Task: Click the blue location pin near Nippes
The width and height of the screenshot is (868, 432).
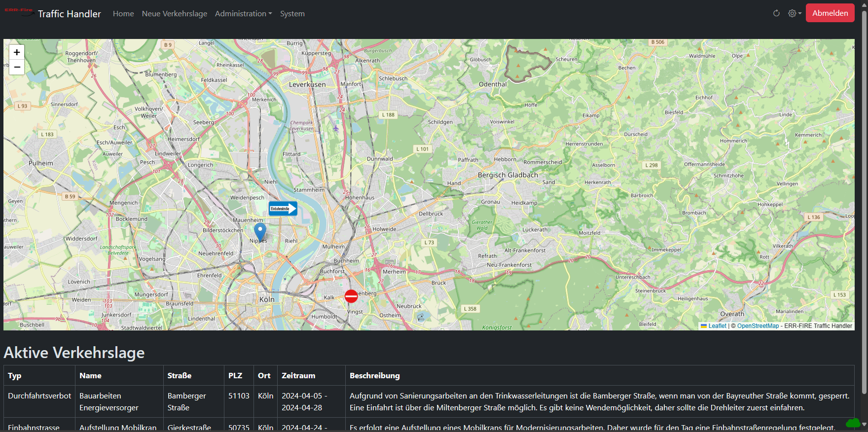Action: (260, 232)
